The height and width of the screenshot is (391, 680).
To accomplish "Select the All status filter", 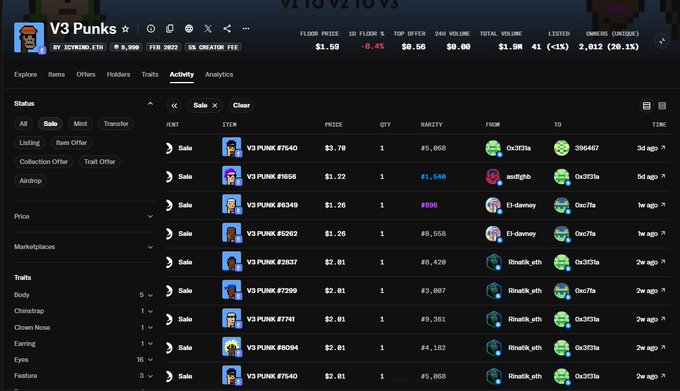I will tap(23, 124).
